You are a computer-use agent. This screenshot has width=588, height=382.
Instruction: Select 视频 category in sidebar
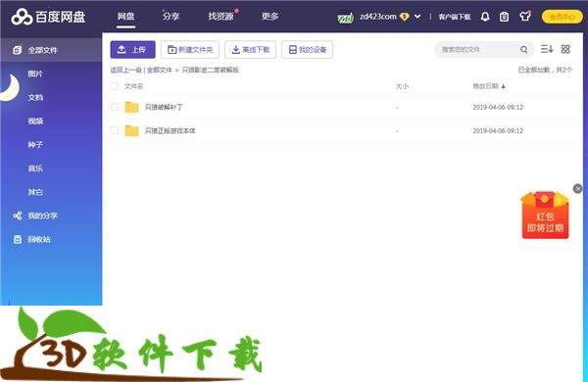35,121
